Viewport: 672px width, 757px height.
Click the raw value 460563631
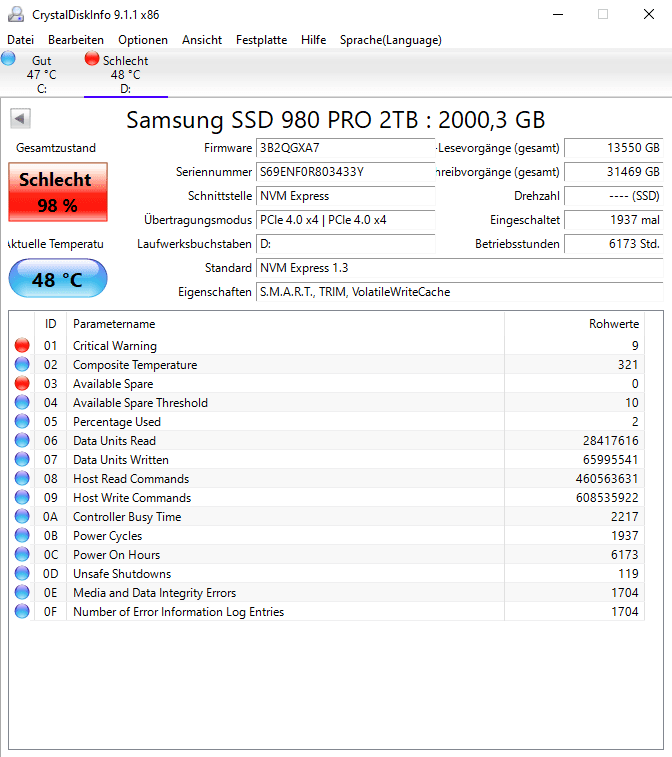pyautogui.click(x=607, y=479)
